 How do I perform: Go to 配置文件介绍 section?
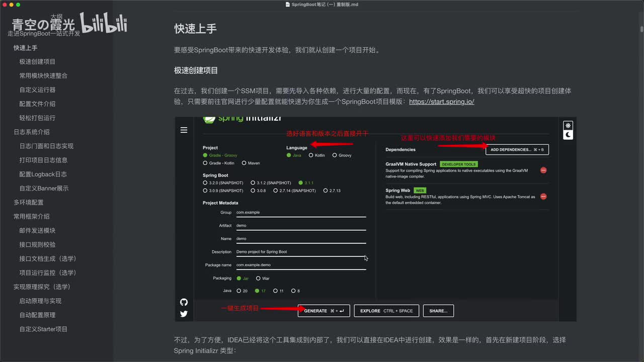point(37,104)
